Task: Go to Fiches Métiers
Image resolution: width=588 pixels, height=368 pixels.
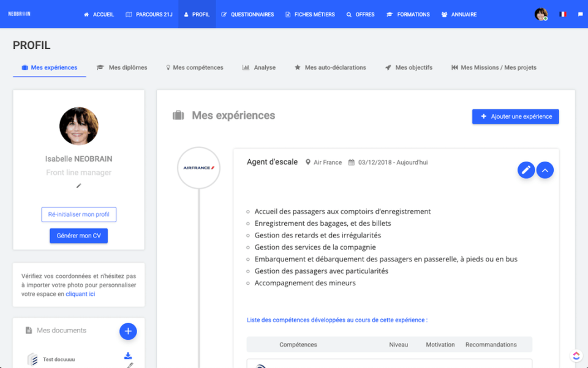Action: click(x=310, y=14)
